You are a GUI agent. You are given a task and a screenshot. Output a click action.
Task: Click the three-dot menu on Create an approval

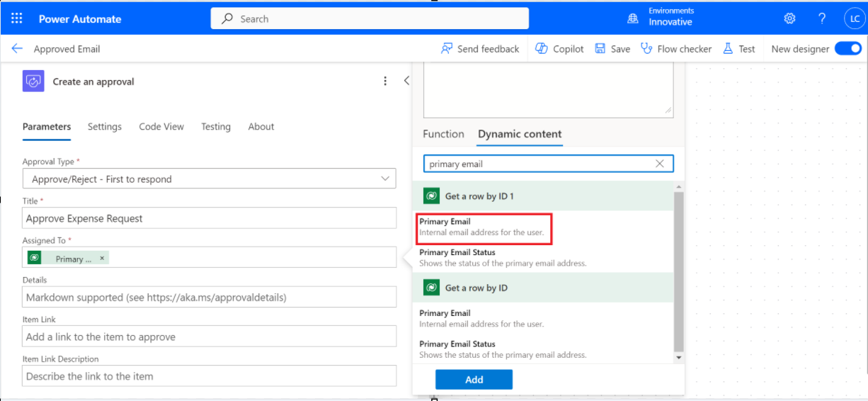[x=385, y=81]
